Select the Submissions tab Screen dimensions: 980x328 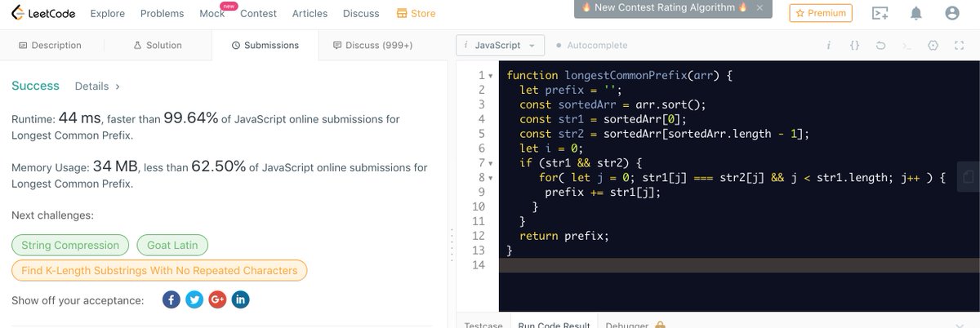pyautogui.click(x=265, y=46)
